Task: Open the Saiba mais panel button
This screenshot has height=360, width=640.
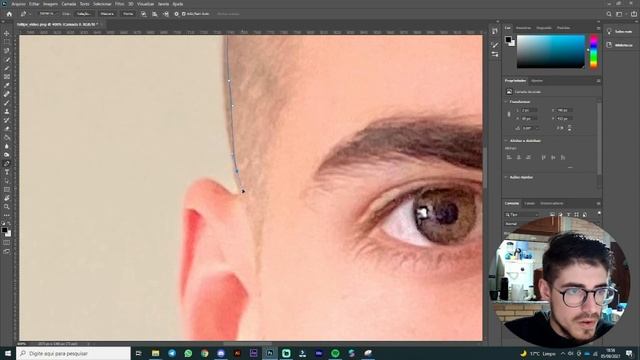Action: (x=620, y=31)
